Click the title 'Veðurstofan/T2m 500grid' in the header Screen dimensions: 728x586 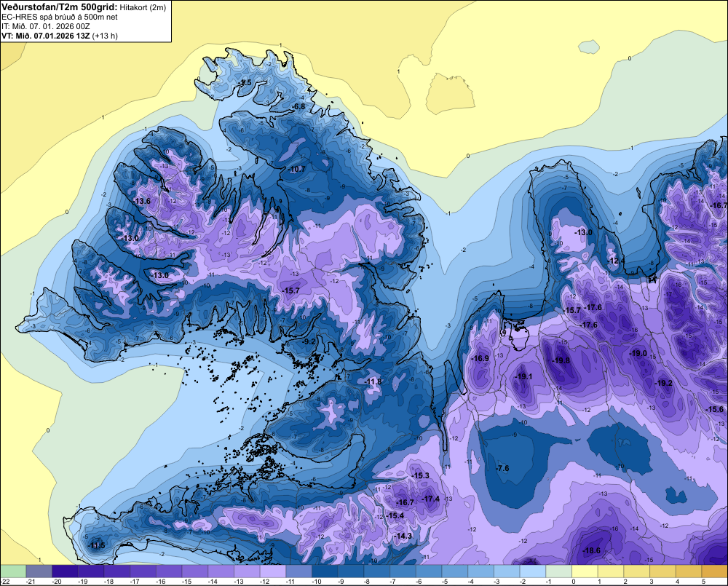pyautogui.click(x=60, y=7)
